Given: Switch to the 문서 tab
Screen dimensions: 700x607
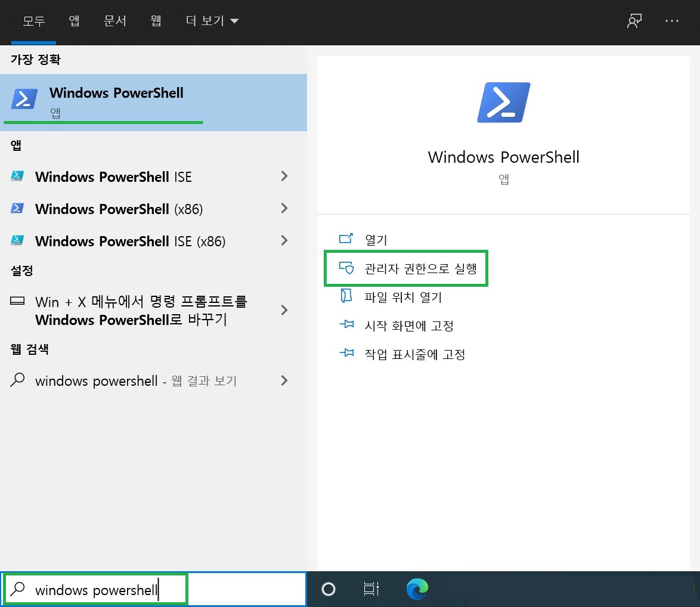Looking at the screenshot, I should (x=114, y=20).
